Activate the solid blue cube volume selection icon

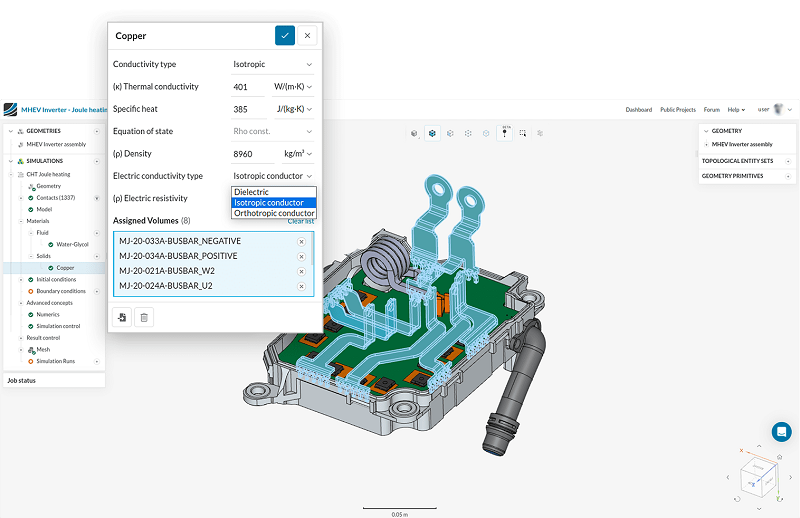(x=432, y=133)
